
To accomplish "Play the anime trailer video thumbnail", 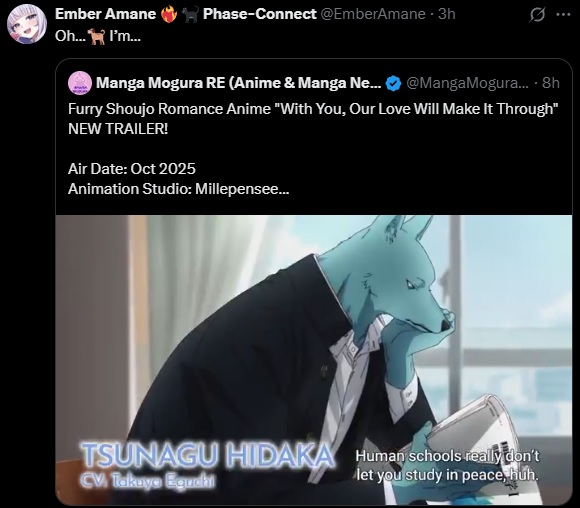I will point(314,360).
